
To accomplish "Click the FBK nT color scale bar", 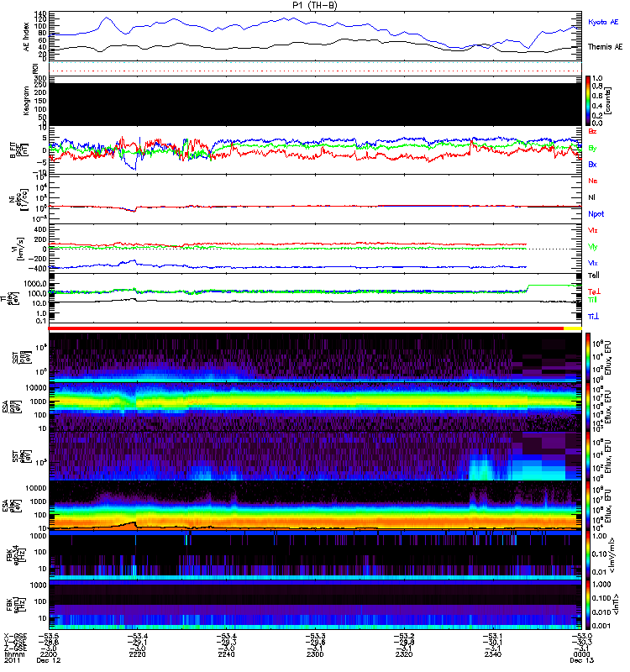I will tap(588, 605).
